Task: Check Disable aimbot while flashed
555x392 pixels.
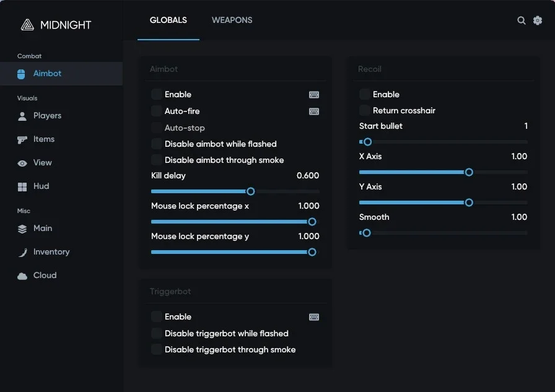Action: coord(156,144)
